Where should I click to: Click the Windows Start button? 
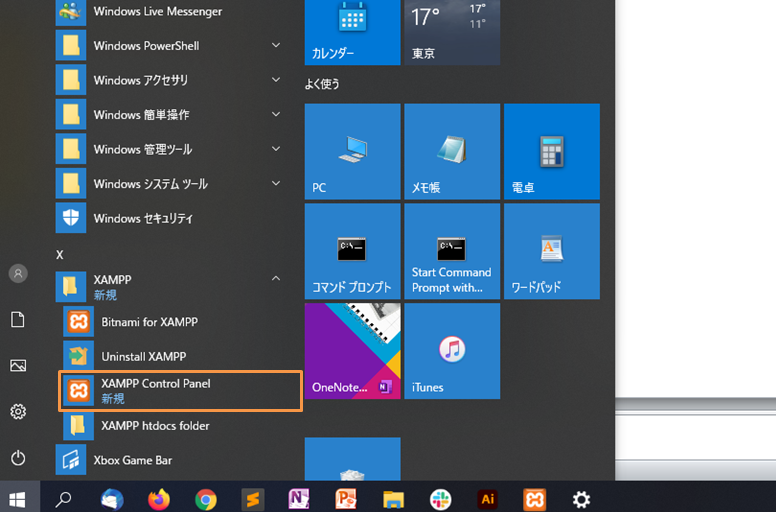tap(18, 499)
